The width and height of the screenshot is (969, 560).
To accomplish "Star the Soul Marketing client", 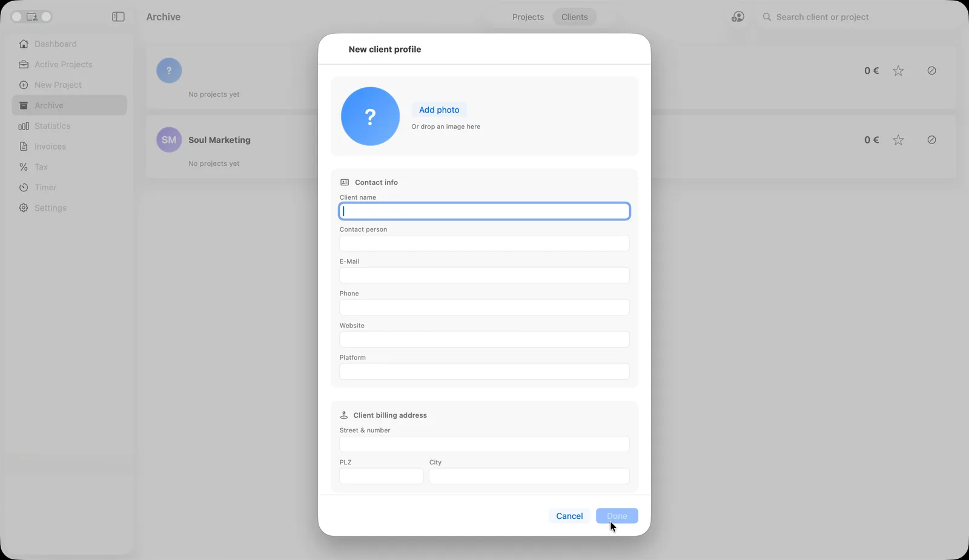I will (898, 140).
